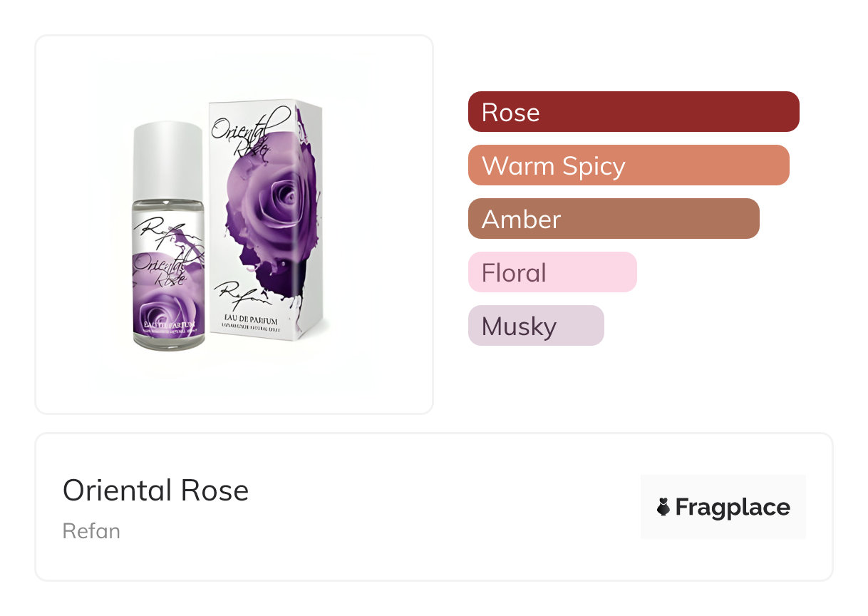This screenshot has height=616, width=868.
Task: Select the Warm Spicy accord bar
Action: [628, 165]
